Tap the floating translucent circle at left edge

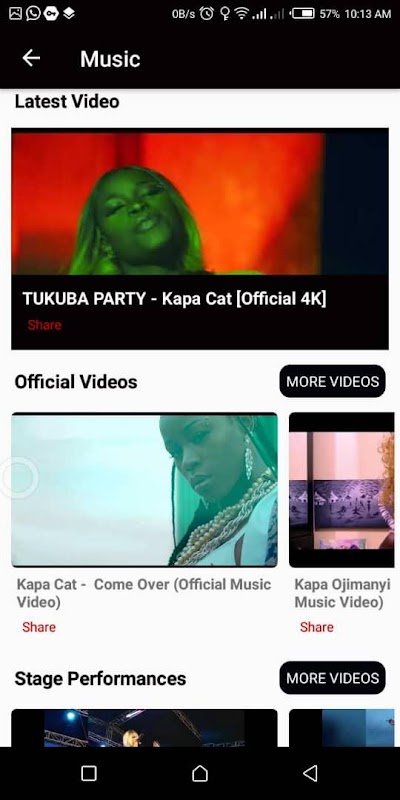pyautogui.click(x=19, y=478)
